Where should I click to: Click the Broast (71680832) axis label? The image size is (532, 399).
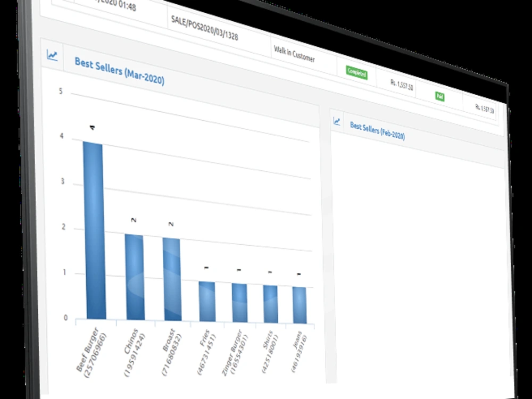tap(172, 352)
